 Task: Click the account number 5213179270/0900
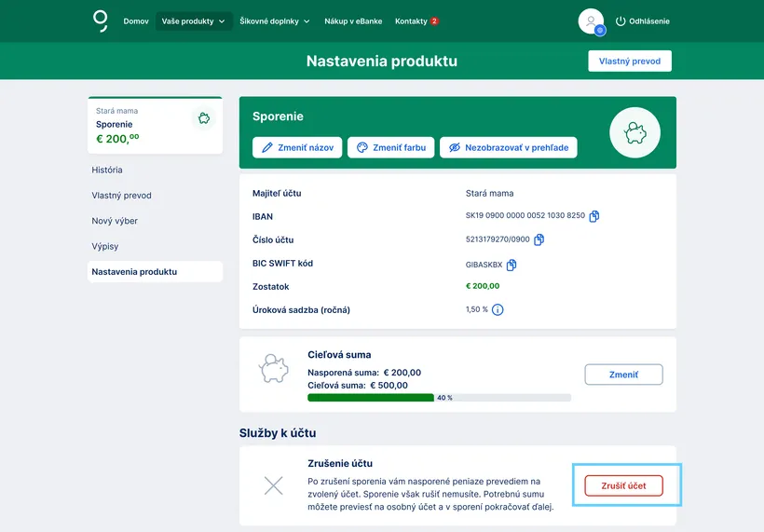click(x=498, y=239)
